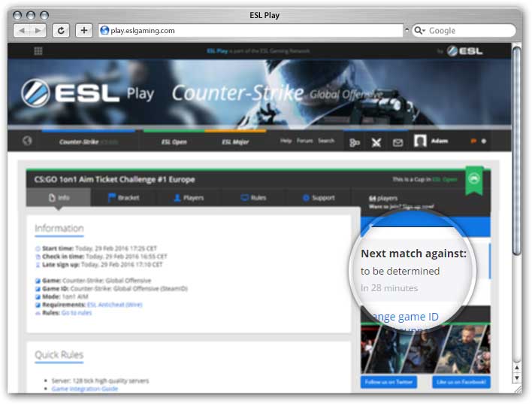Click the scrollbar up arrow
The height and width of the screenshot is (404, 532).
[517, 368]
